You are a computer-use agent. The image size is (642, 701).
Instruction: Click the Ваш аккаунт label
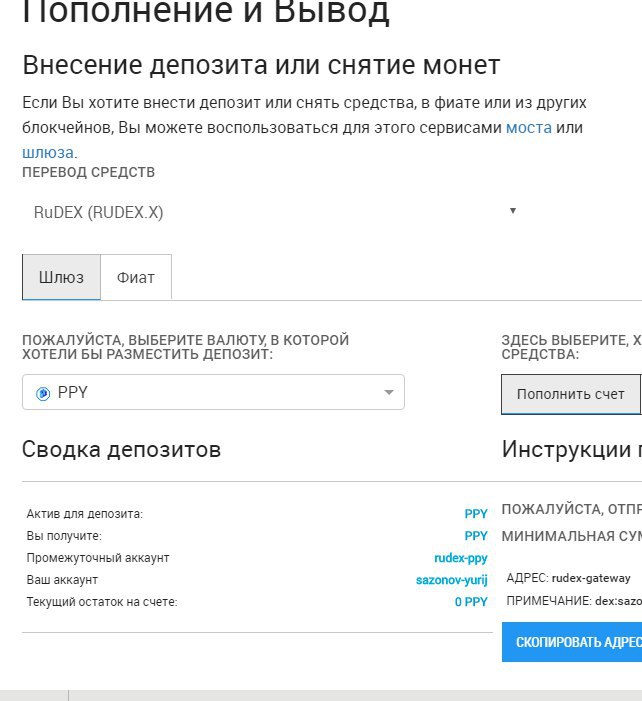(62, 580)
